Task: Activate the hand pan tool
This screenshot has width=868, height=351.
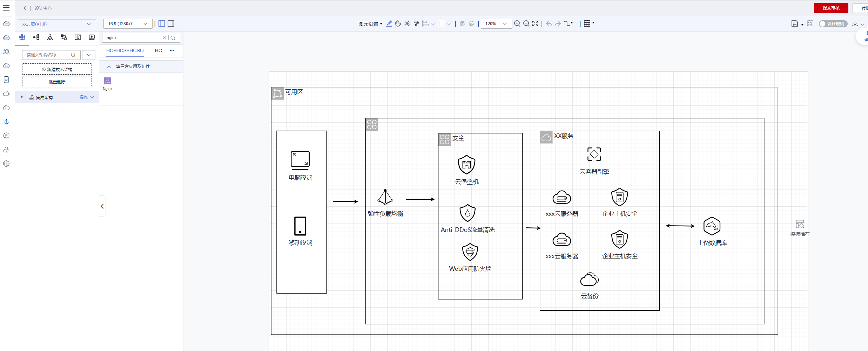Action: tap(398, 23)
